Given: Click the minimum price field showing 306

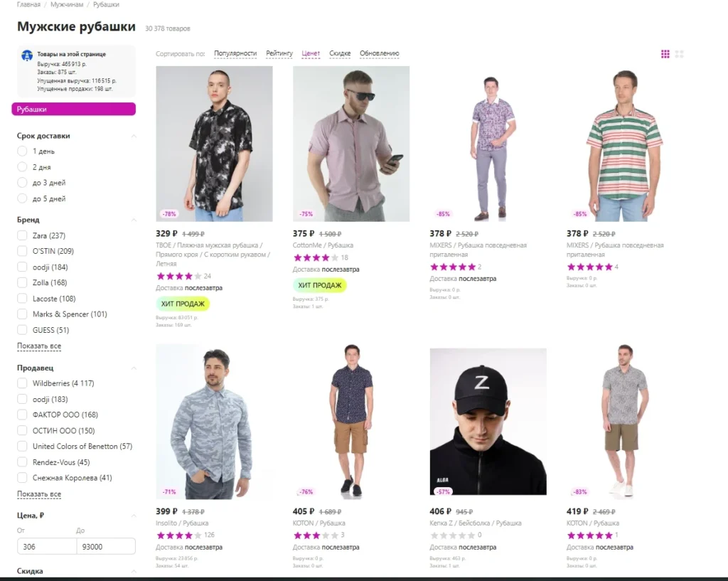Looking at the screenshot, I should tap(47, 547).
